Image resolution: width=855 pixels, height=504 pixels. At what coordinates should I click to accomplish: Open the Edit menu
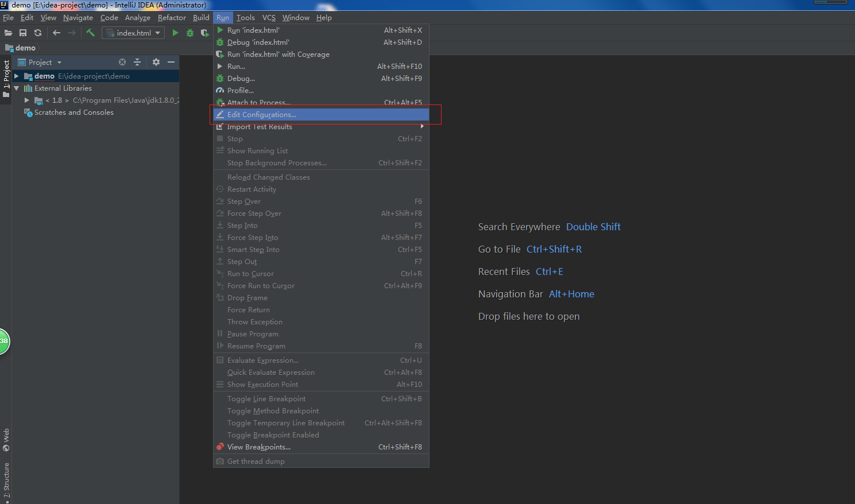click(x=27, y=17)
